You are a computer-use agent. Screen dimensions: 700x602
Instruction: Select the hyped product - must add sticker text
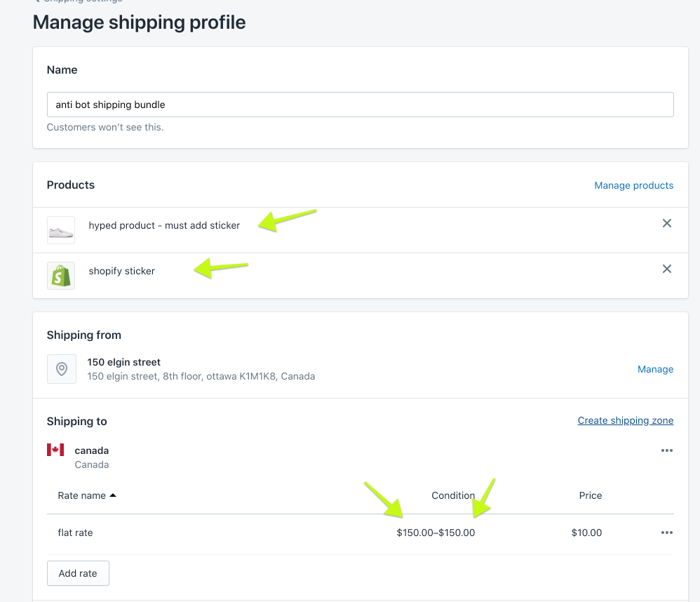164,225
